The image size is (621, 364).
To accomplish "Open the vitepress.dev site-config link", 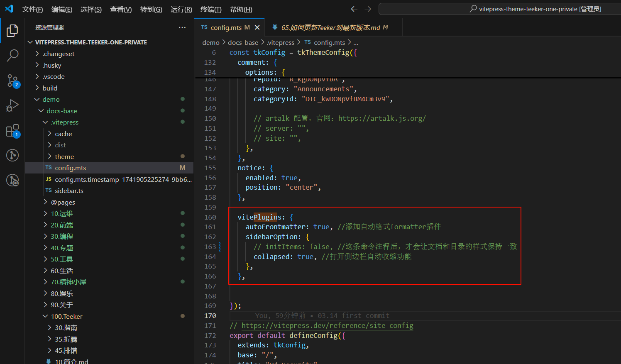I will click(327, 325).
